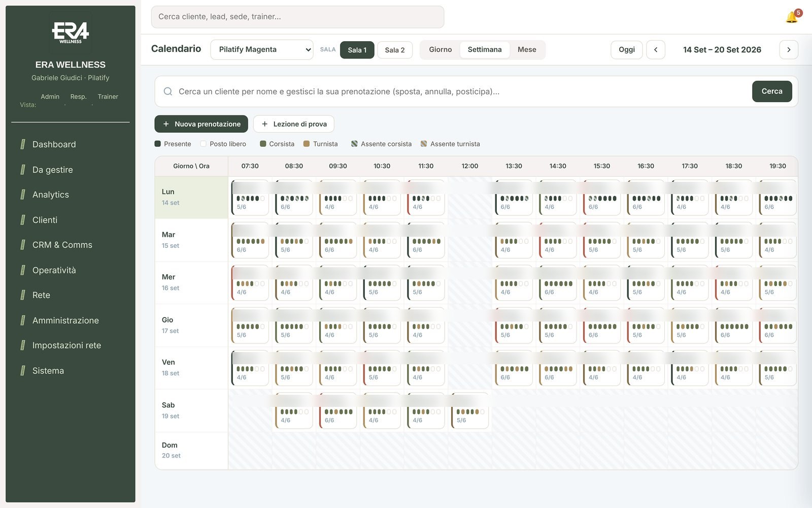
Task: Select the "Dom 20 set" day row header
Action: tap(191, 451)
